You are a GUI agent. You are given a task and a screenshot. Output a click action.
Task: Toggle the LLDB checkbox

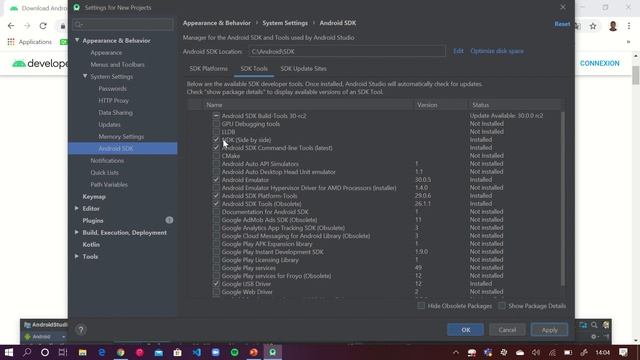(x=216, y=132)
